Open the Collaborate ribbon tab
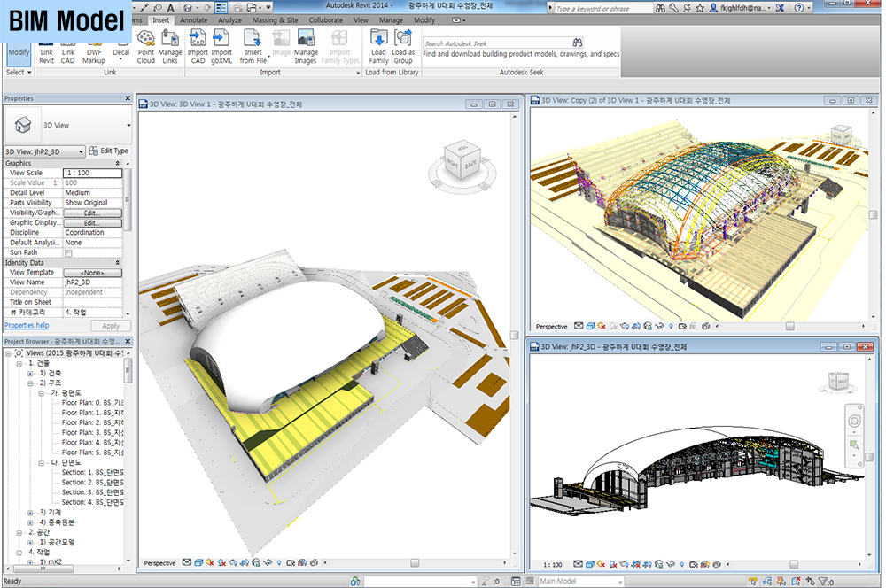The height and width of the screenshot is (588, 886). [x=325, y=19]
